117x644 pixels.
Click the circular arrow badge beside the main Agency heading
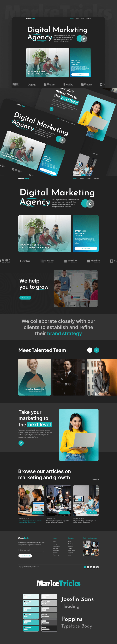[x=90, y=203]
